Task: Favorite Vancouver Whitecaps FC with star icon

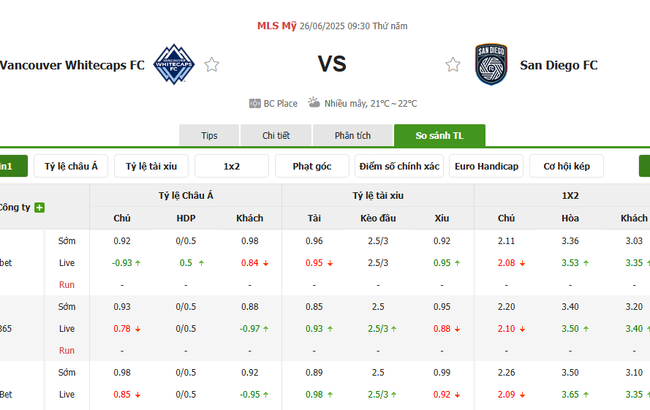Action: [x=212, y=65]
